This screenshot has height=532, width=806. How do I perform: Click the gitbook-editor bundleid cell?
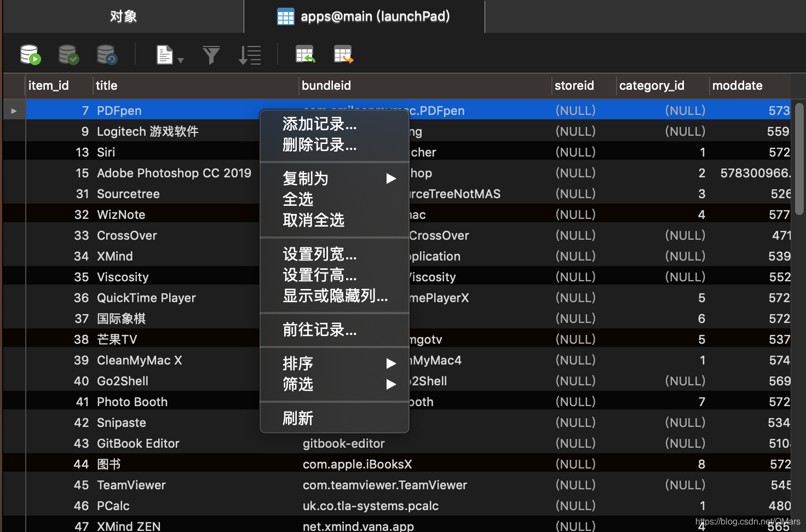coord(344,443)
